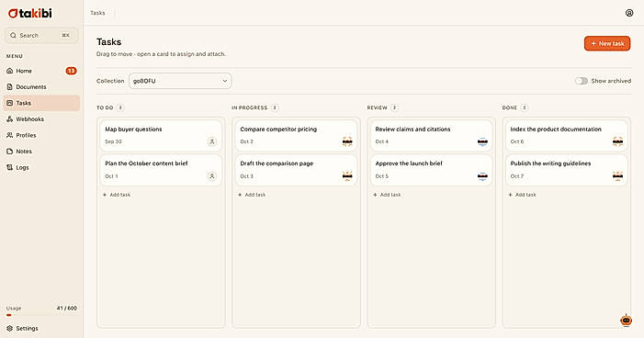Click the Oct 7 due date

tap(517, 175)
